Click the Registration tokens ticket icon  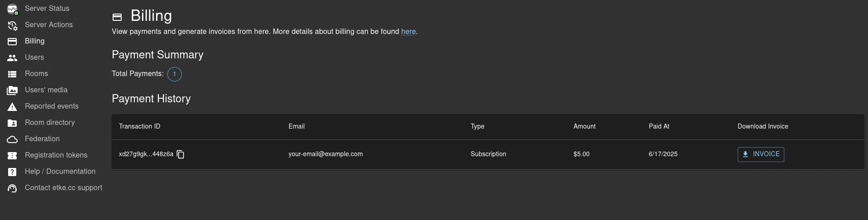pos(12,156)
